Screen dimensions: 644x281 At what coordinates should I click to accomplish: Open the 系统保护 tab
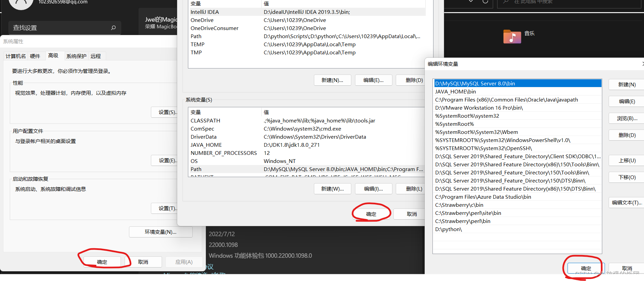(76, 56)
